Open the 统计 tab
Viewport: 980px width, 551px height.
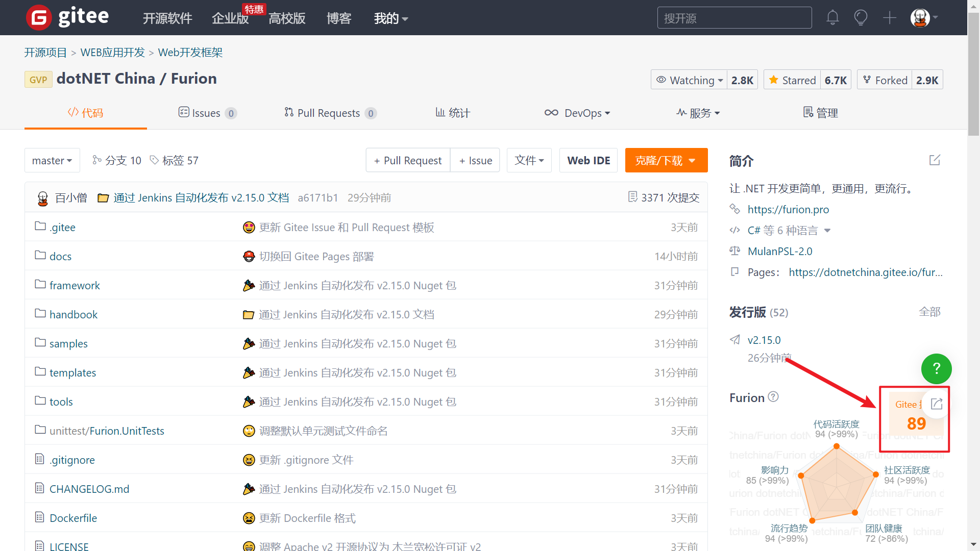(x=452, y=113)
